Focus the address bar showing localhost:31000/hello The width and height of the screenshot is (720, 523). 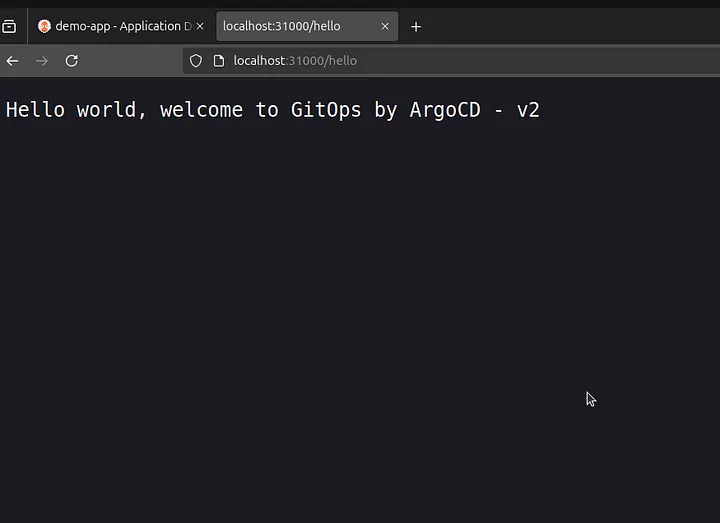coord(400,61)
